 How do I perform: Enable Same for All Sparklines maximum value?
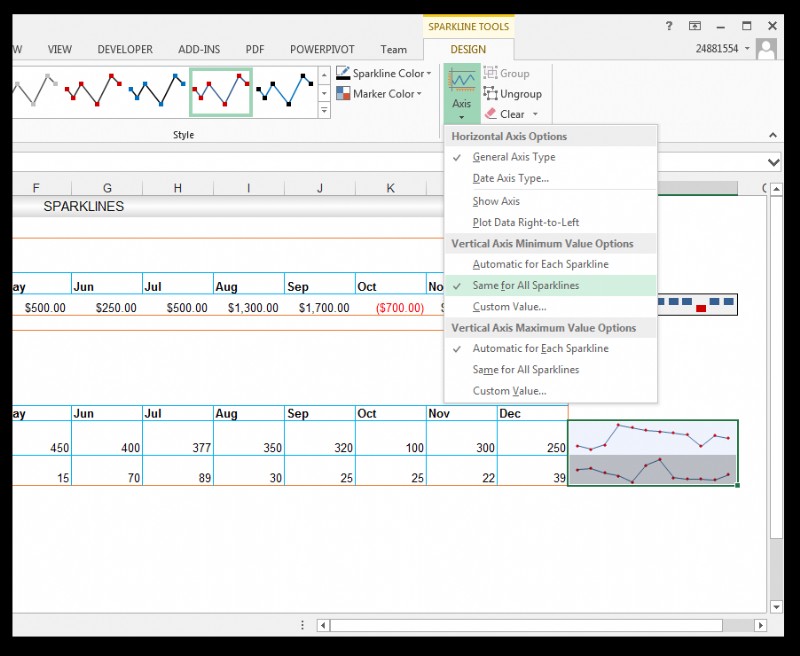click(525, 370)
